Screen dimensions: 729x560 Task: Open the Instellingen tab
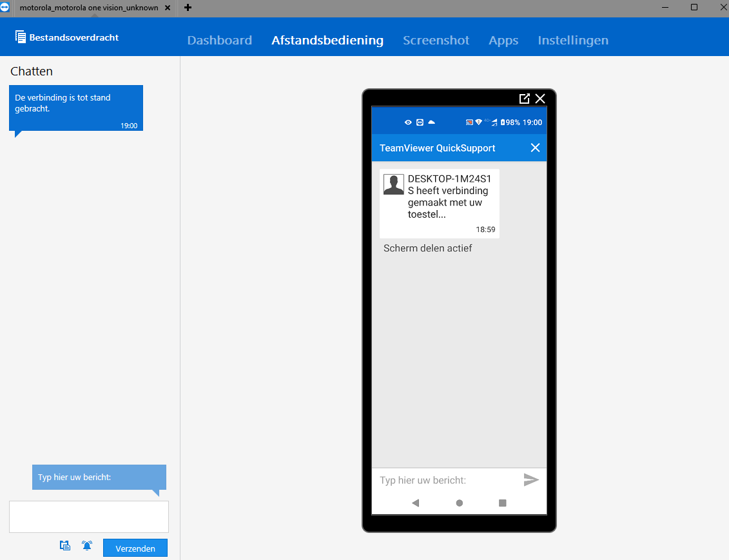click(x=573, y=41)
